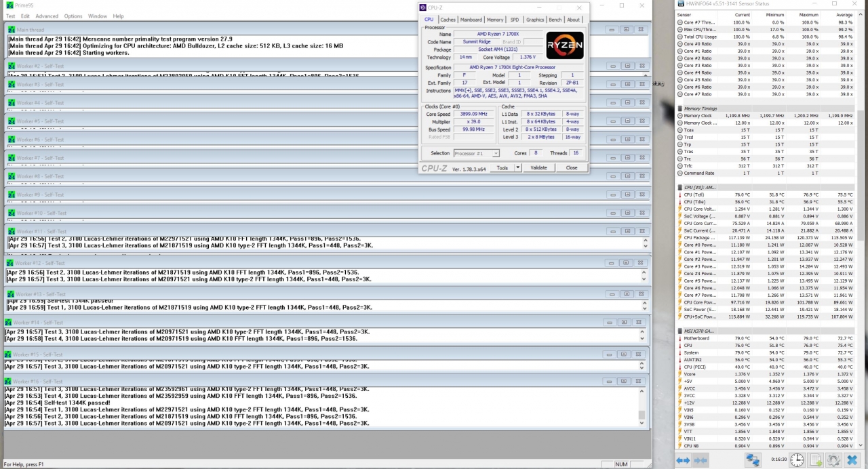Open the Processor #1 selection combo box
The width and height of the screenshot is (868, 469).
tap(476, 153)
